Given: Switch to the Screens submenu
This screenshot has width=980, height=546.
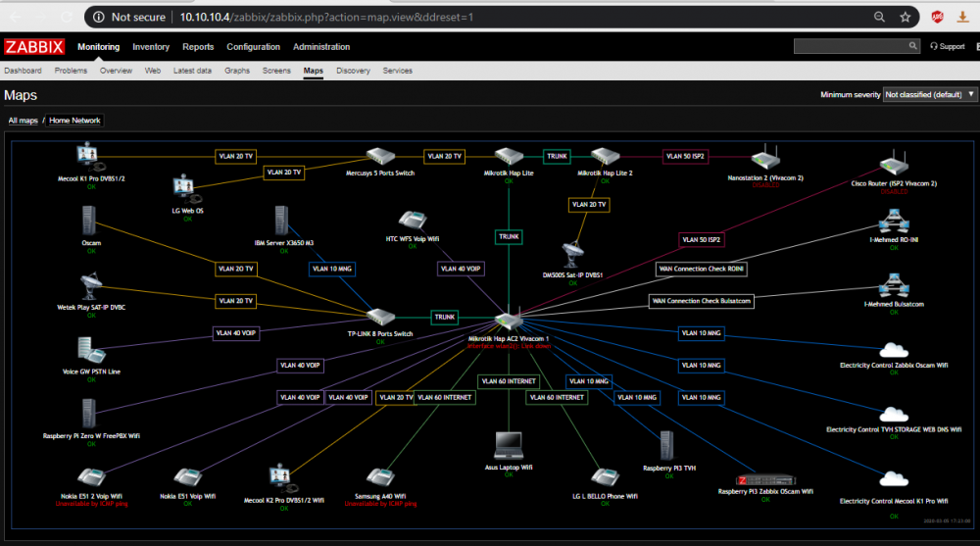Looking at the screenshot, I should pyautogui.click(x=276, y=71).
